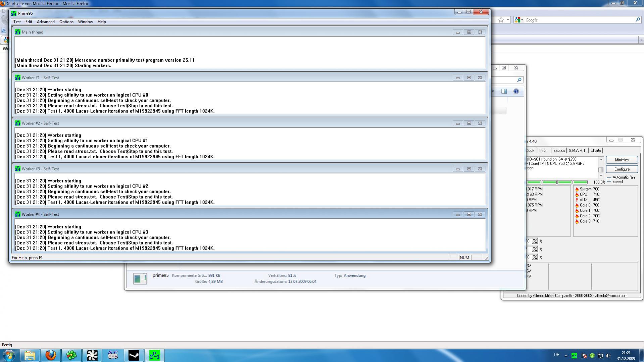Click the Prime95 title bar app icon

[14, 13]
